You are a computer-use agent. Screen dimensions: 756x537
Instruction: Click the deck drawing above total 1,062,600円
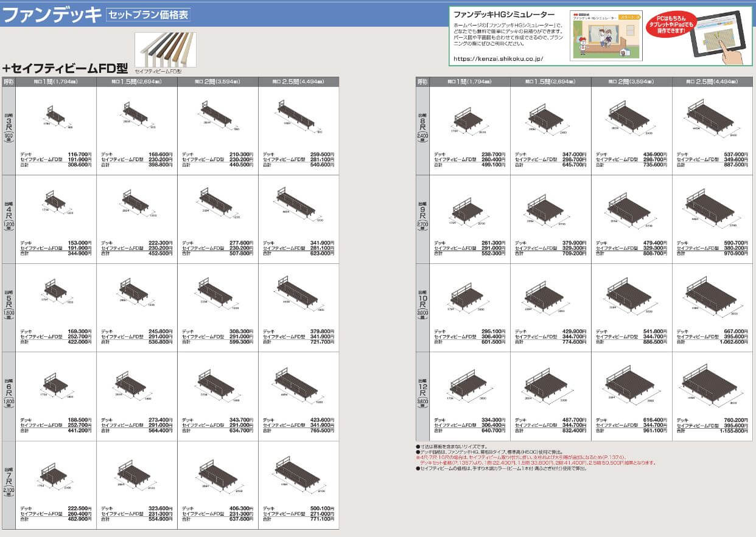712,296
